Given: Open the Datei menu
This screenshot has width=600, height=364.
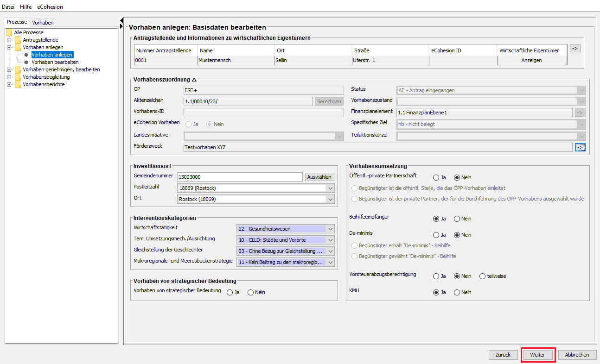Looking at the screenshot, I should [x=8, y=7].
